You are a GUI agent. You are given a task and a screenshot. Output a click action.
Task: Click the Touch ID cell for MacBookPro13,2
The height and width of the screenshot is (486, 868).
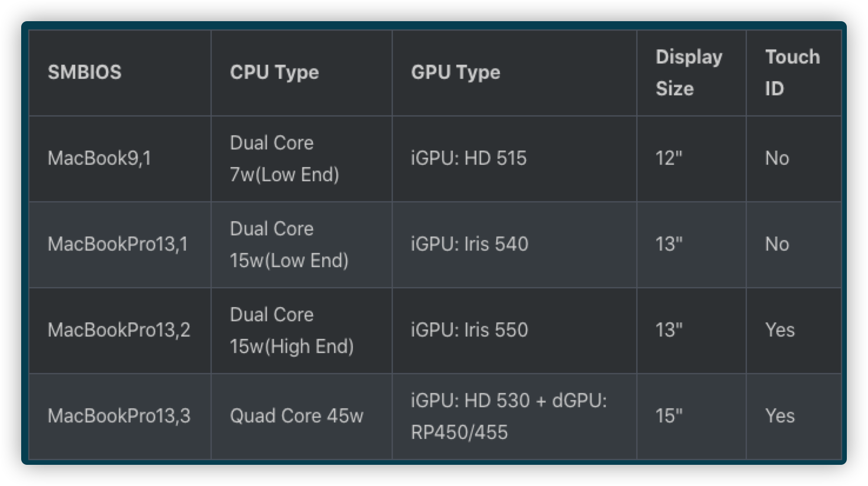click(x=780, y=330)
